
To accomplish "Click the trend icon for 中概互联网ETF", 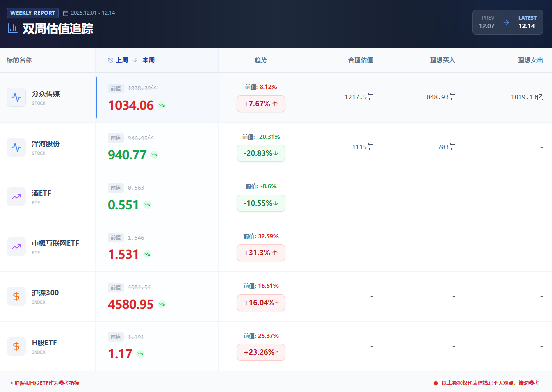I will [x=16, y=246].
